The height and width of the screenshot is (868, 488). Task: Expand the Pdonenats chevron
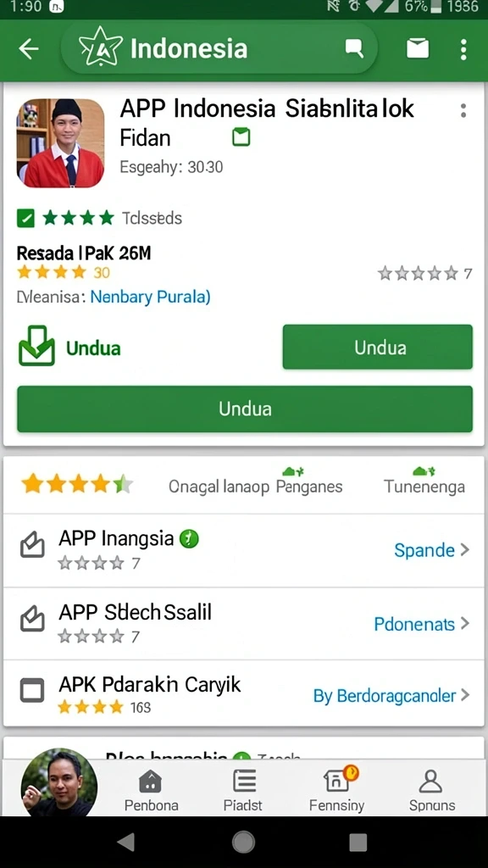click(465, 623)
